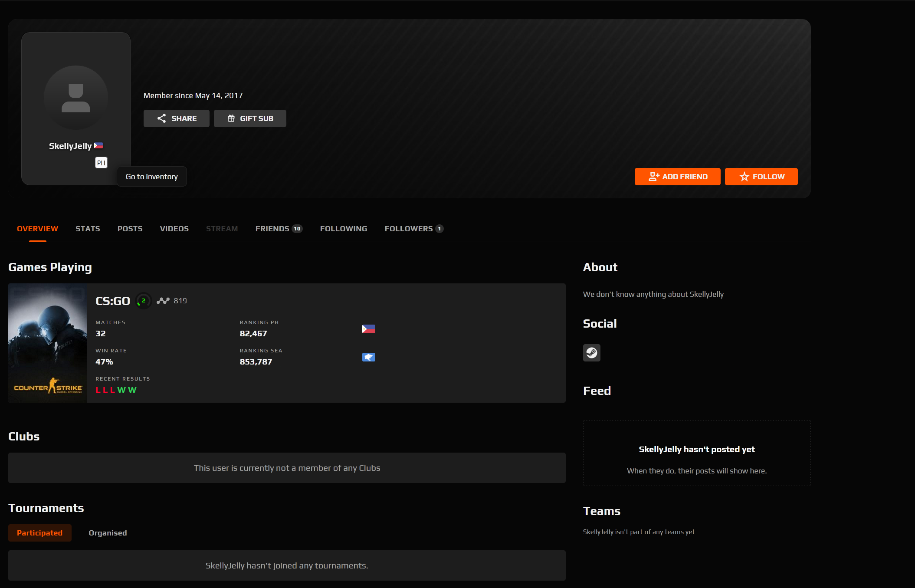Screen dimensions: 915x588
Task: Click the ADD FRIEND button
Action: point(677,177)
